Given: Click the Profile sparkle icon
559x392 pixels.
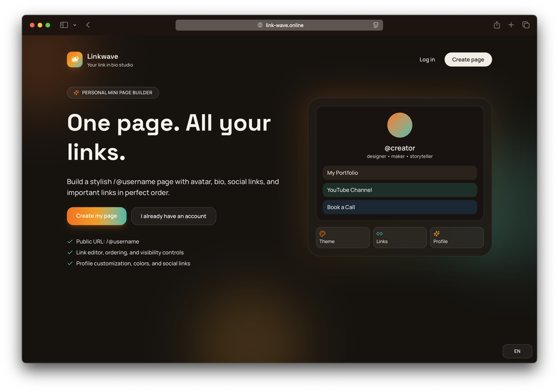Looking at the screenshot, I should click(x=436, y=234).
